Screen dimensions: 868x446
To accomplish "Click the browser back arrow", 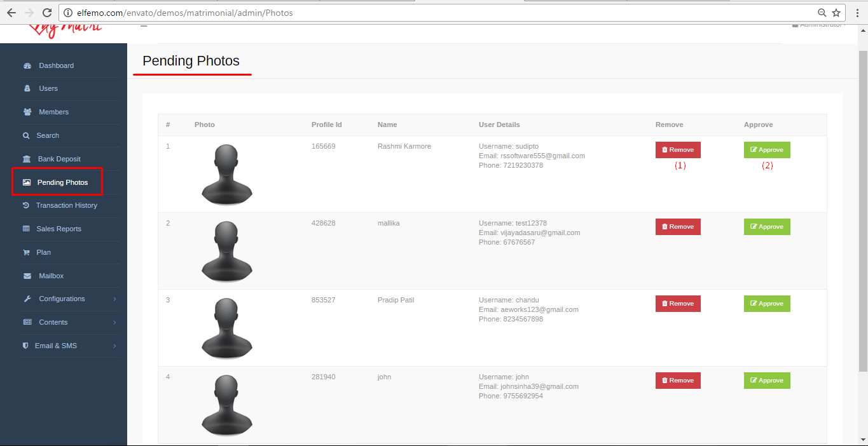I will click(11, 13).
